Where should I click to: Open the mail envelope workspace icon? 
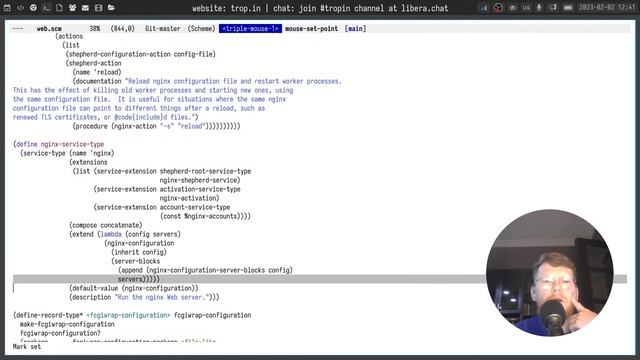(x=85, y=8)
